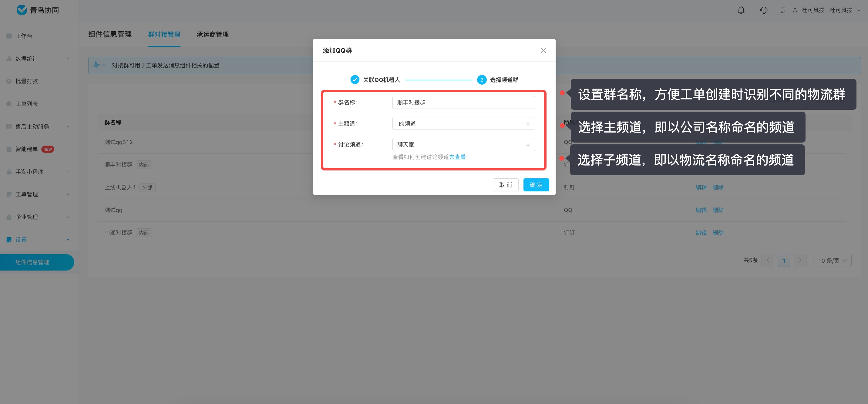Image resolution: width=868 pixels, height=404 pixels.
Task: Open the notification bell icon
Action: [x=741, y=10]
